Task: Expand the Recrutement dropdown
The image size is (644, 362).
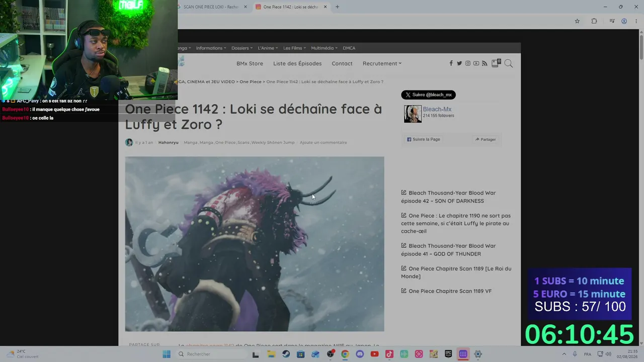Action: coord(382,63)
